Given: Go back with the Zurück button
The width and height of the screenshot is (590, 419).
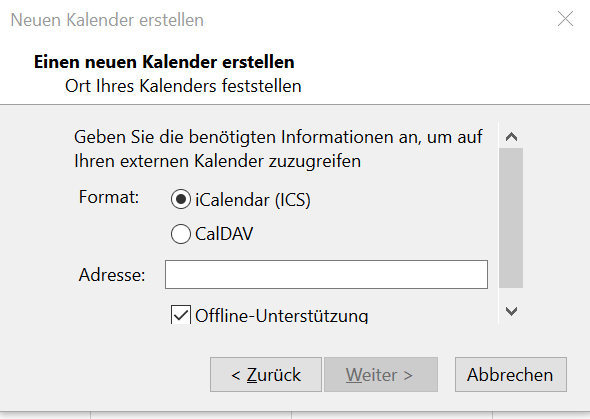Looking at the screenshot, I should coord(266,375).
